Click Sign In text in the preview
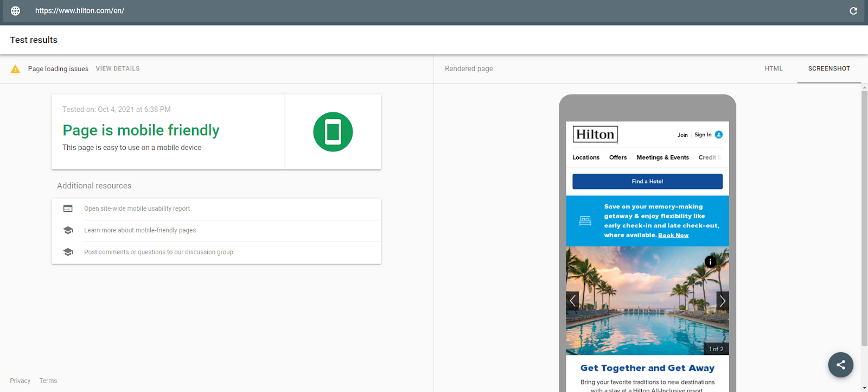868x392 pixels. tap(703, 135)
